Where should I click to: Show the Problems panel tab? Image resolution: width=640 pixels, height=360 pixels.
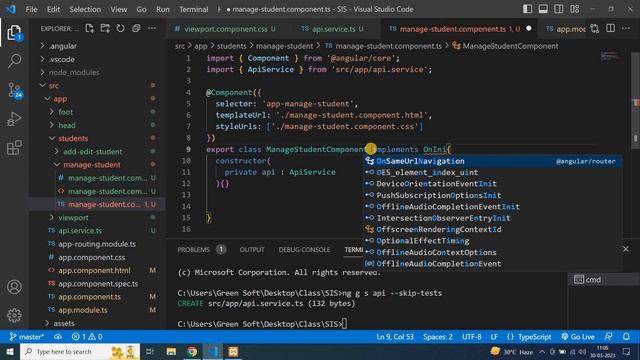201,249
